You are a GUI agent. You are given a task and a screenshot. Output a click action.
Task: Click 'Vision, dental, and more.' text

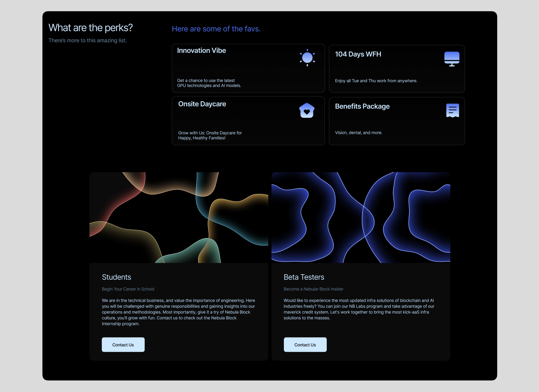coord(358,133)
